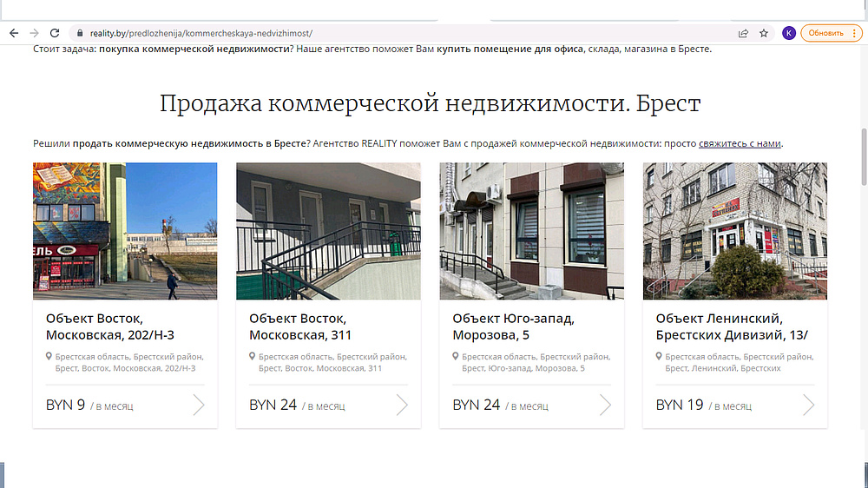Click the browser back arrow

point(14,33)
